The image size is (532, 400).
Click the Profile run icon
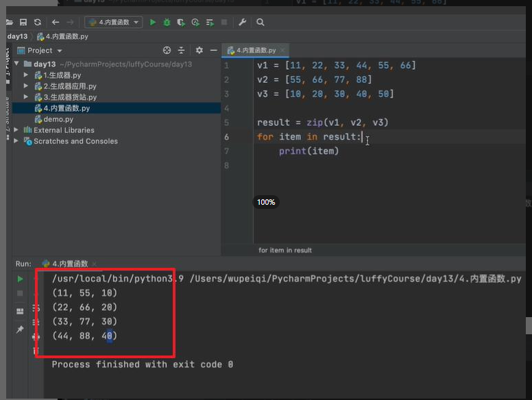[x=195, y=23]
